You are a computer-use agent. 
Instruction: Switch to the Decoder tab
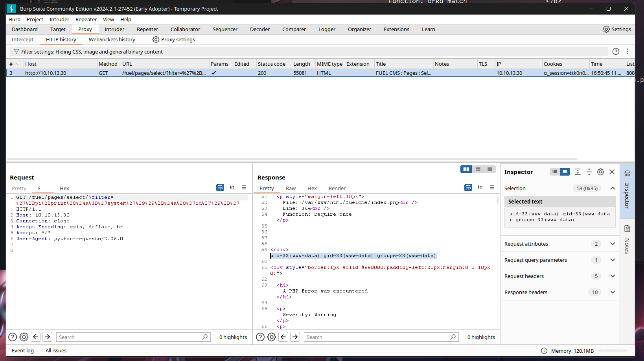click(260, 29)
